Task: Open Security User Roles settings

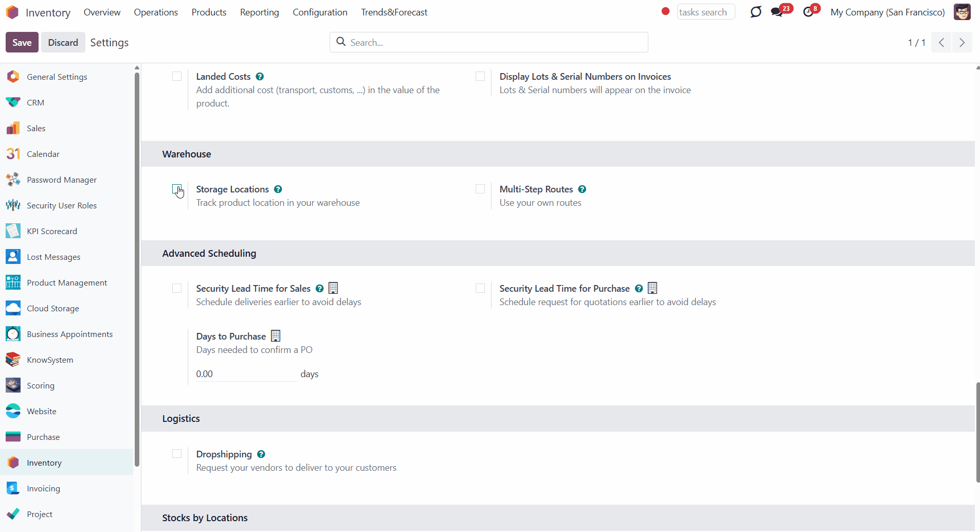Action: [x=67, y=205]
